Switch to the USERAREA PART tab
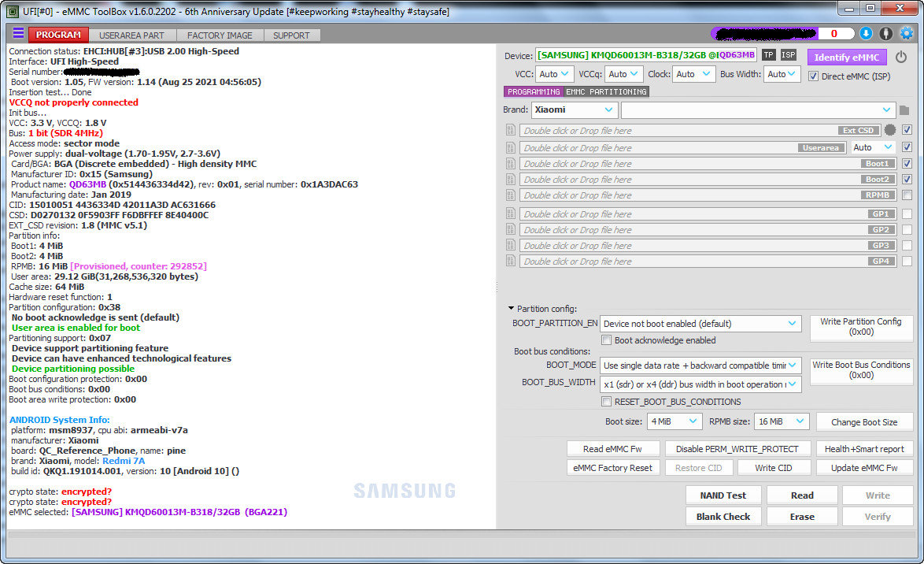The height and width of the screenshot is (564, 924). [131, 35]
